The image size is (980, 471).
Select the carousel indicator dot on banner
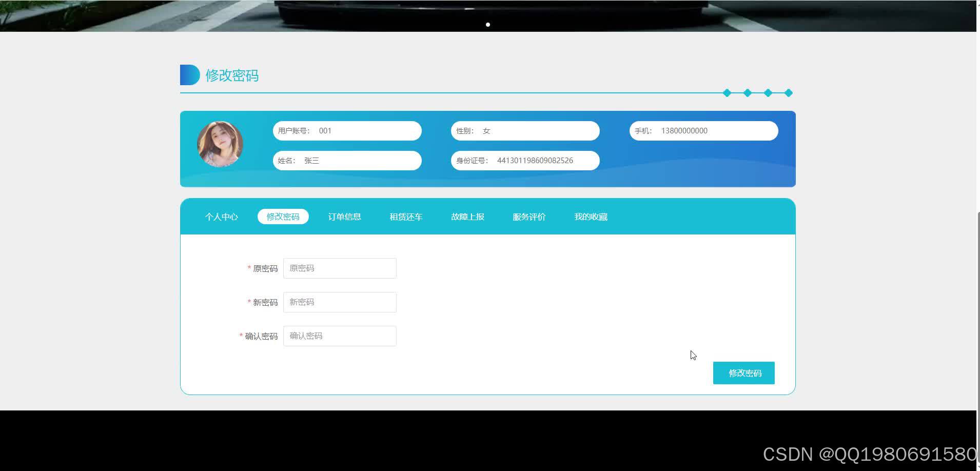tap(488, 25)
